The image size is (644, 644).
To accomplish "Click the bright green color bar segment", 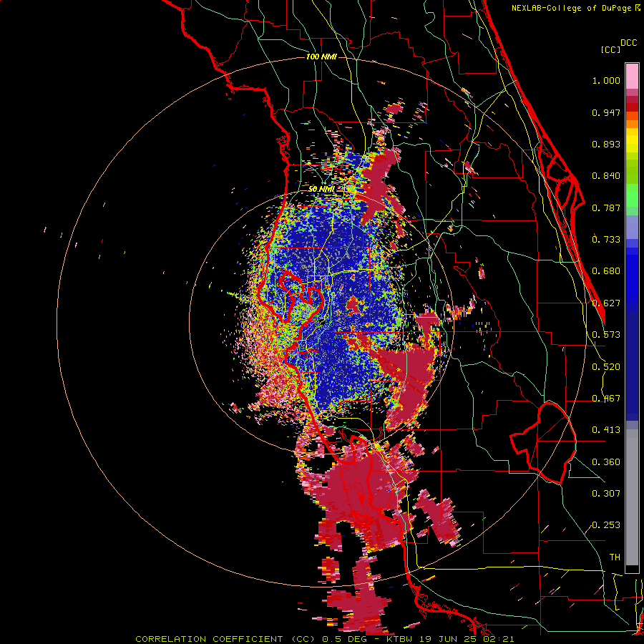I will 632,195.
